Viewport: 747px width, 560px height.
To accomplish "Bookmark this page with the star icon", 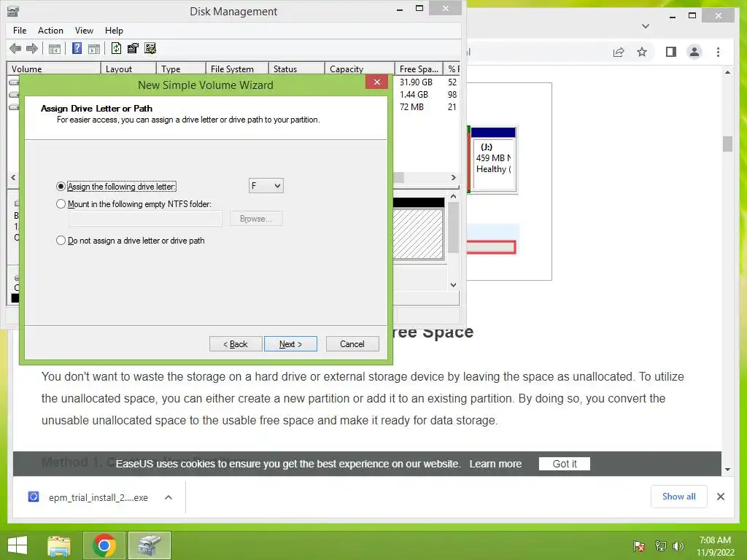I will (642, 52).
